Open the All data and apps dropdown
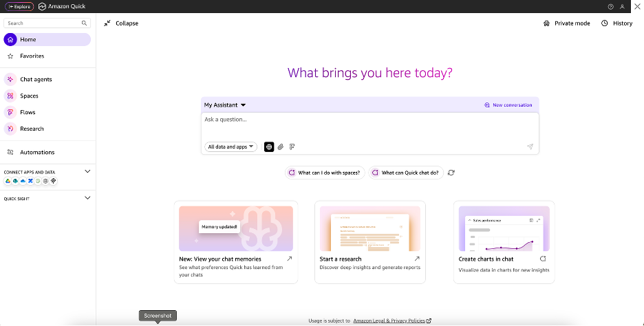This screenshot has height=326, width=644. 230,146
